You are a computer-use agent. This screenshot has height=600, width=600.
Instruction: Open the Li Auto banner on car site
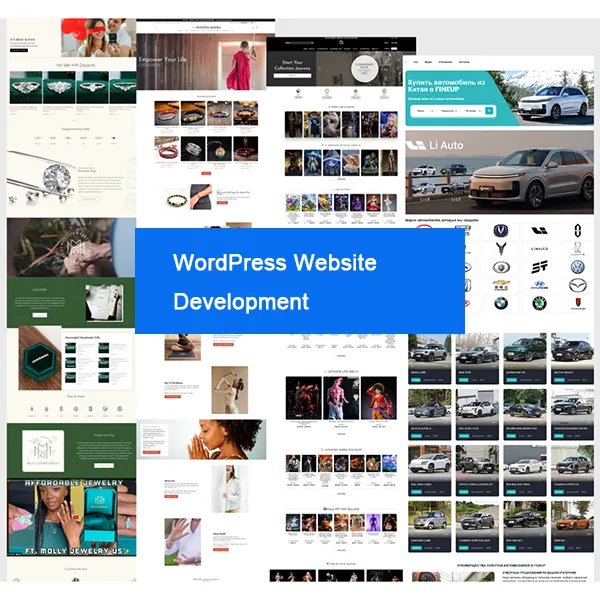click(x=499, y=172)
